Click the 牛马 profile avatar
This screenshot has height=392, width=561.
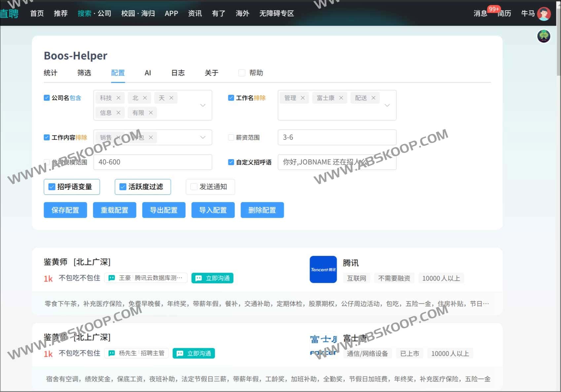pyautogui.click(x=543, y=14)
